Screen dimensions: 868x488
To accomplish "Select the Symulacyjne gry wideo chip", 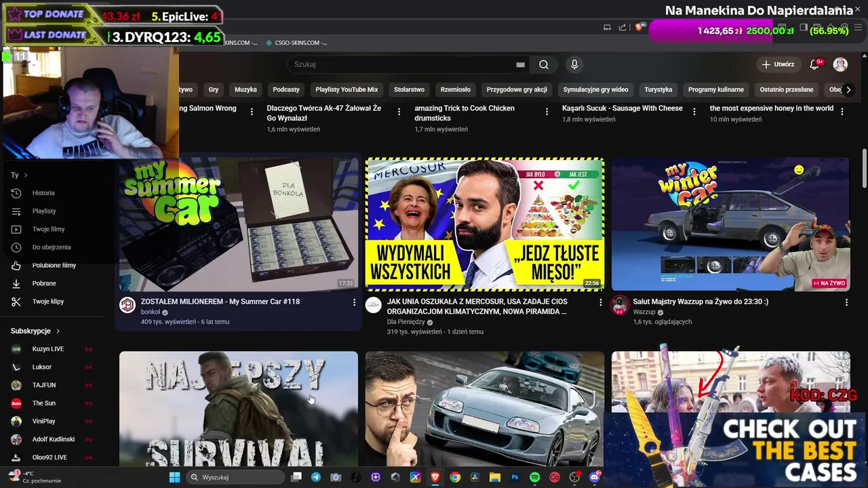I will click(595, 89).
